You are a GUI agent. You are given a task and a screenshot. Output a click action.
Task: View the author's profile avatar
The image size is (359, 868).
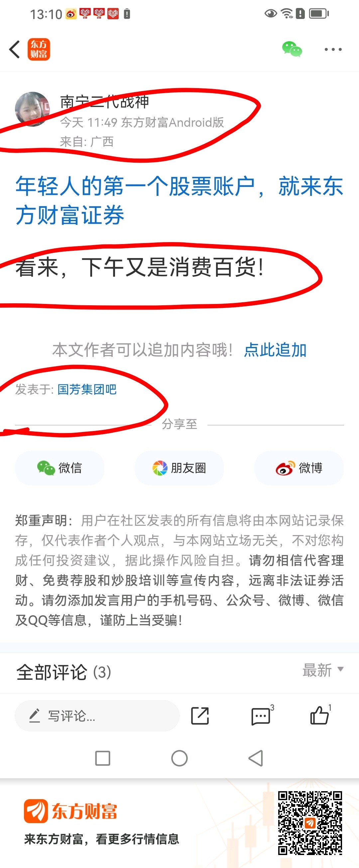click(x=32, y=109)
